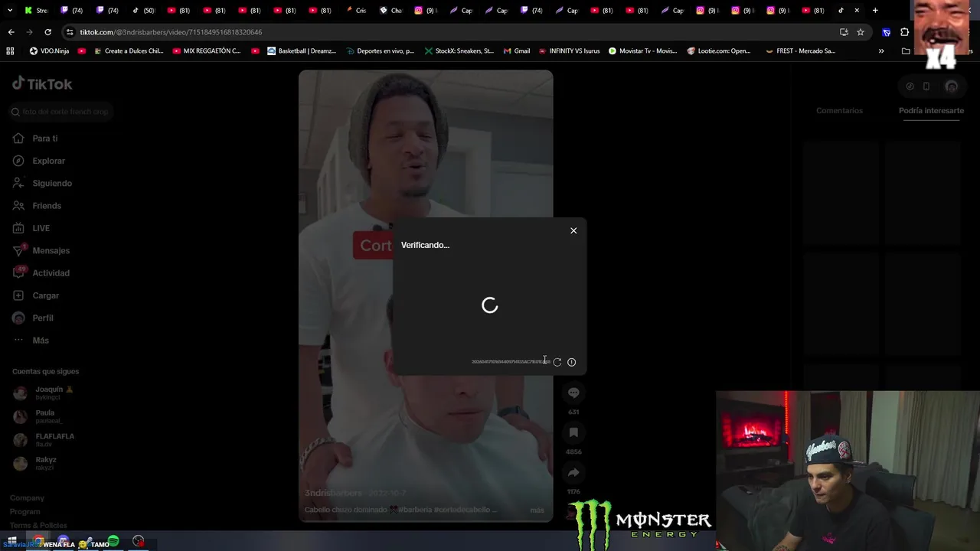
Task: Open FREST - Mercado bookmark
Action: pyautogui.click(x=800, y=51)
